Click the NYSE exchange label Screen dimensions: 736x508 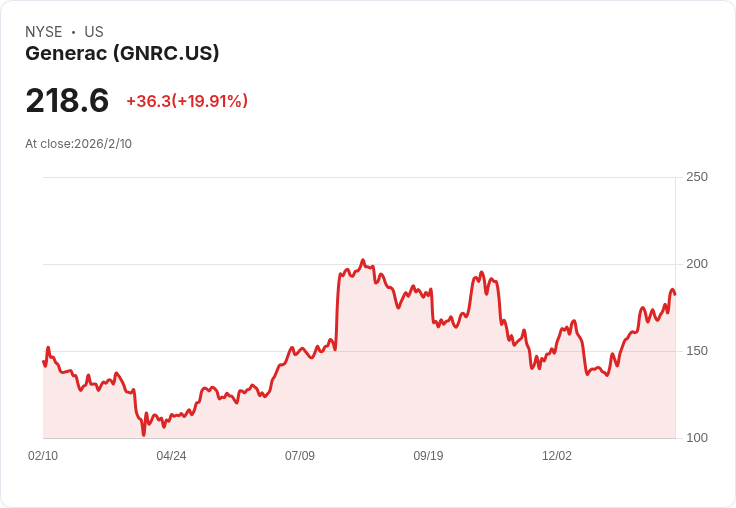click(44, 32)
